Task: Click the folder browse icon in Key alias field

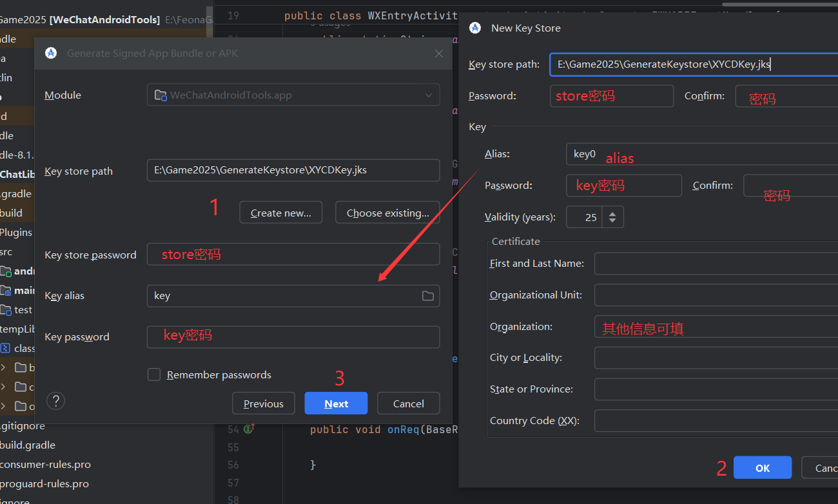Action: coord(427,295)
